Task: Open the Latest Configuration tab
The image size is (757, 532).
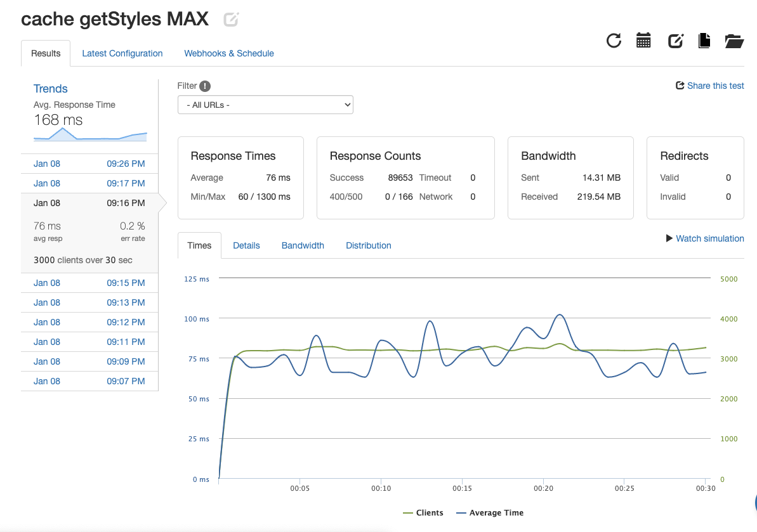Action: (x=122, y=53)
